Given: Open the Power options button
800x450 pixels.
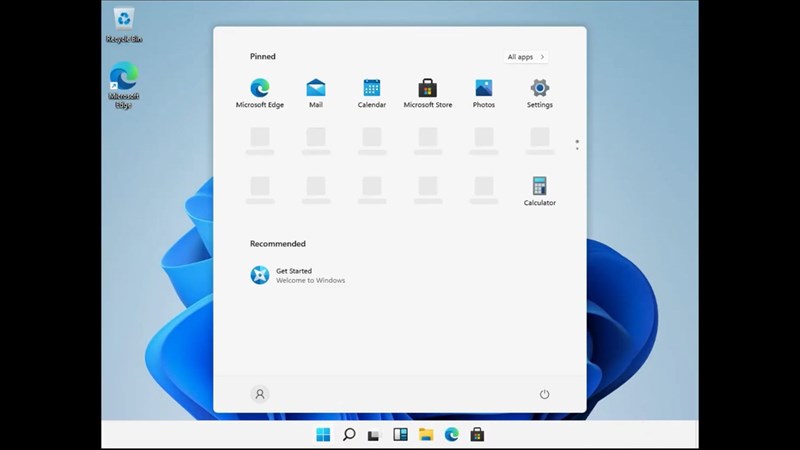Looking at the screenshot, I should coord(544,394).
